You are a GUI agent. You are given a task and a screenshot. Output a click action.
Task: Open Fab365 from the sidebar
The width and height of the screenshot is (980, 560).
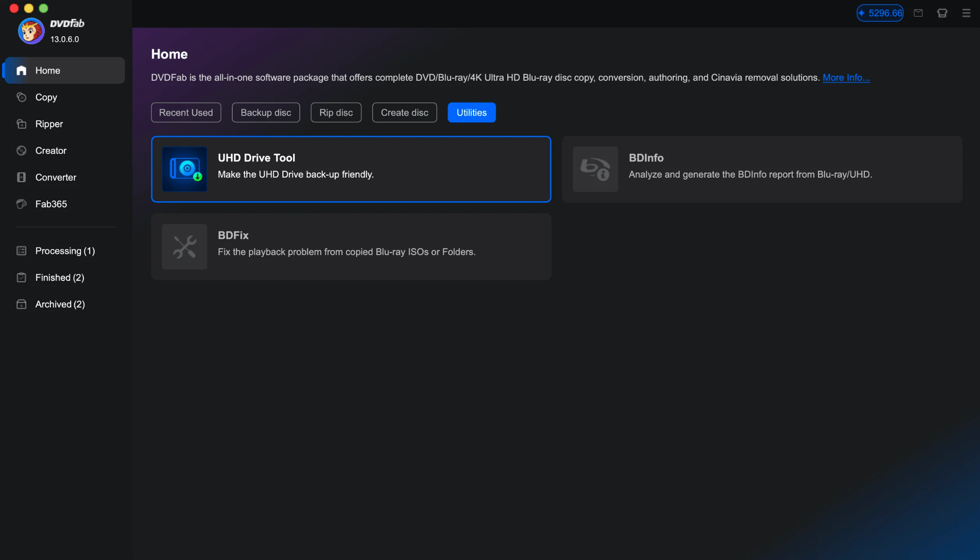[64, 204]
